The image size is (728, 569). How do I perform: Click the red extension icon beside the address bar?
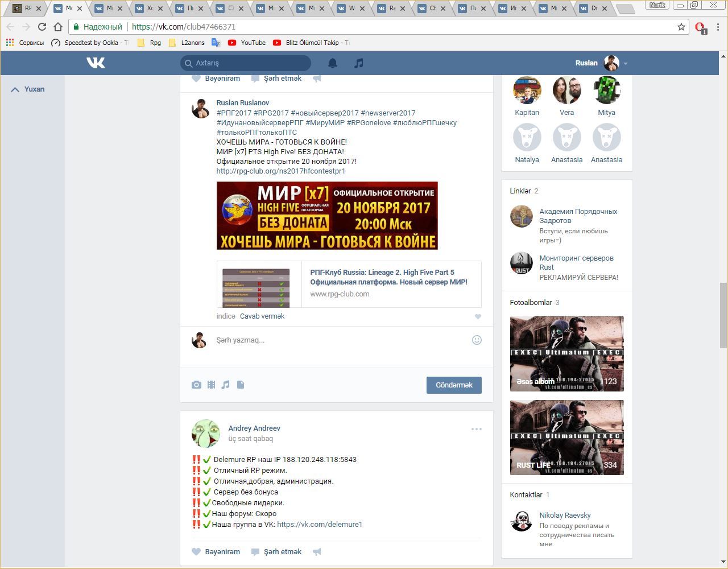pyautogui.click(x=700, y=27)
